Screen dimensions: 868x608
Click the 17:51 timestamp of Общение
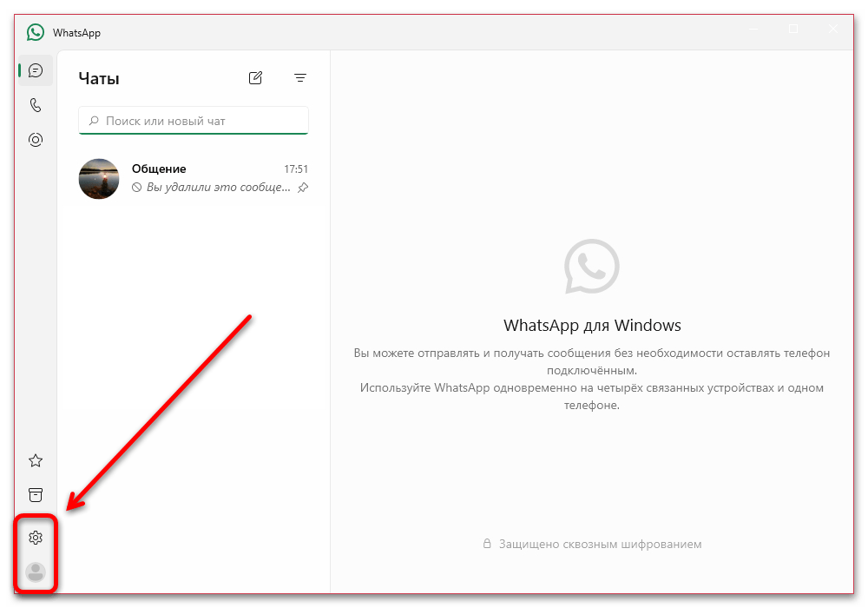[296, 169]
